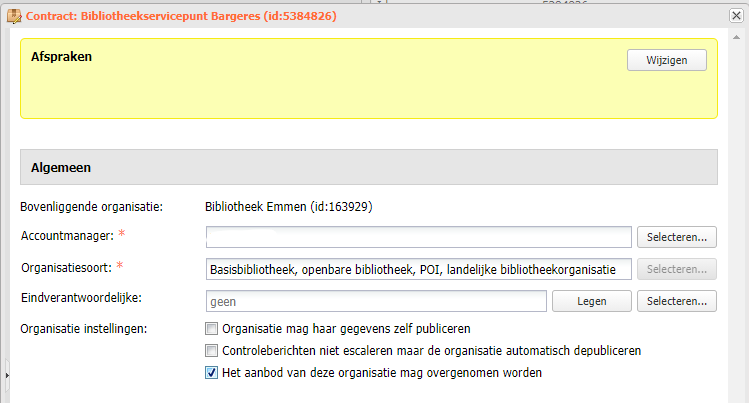Image resolution: width=749 pixels, height=403 pixels.
Task: Click the Eindverantwoordelijke field showing geen
Action: click(376, 301)
